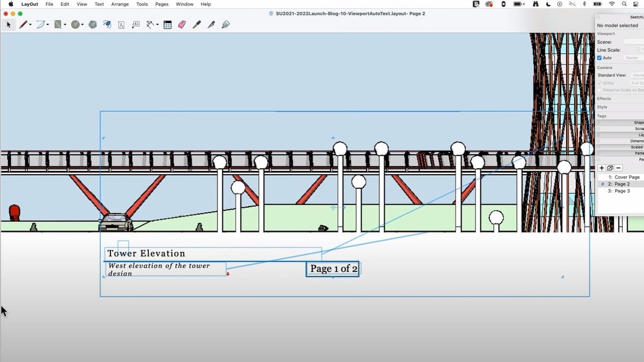Image resolution: width=644 pixels, height=362 pixels.
Task: Expand the Shape Style tray panel
Action: [620, 122]
